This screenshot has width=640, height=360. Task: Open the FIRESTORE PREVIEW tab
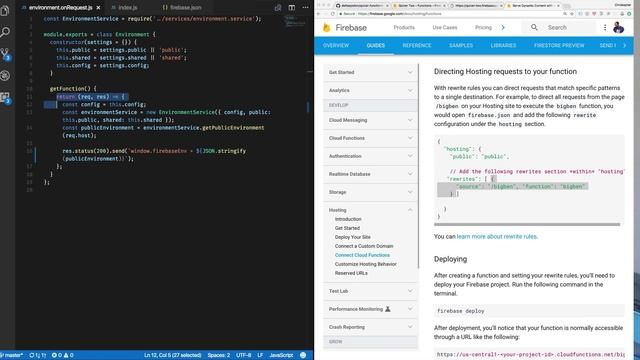[x=559, y=46]
